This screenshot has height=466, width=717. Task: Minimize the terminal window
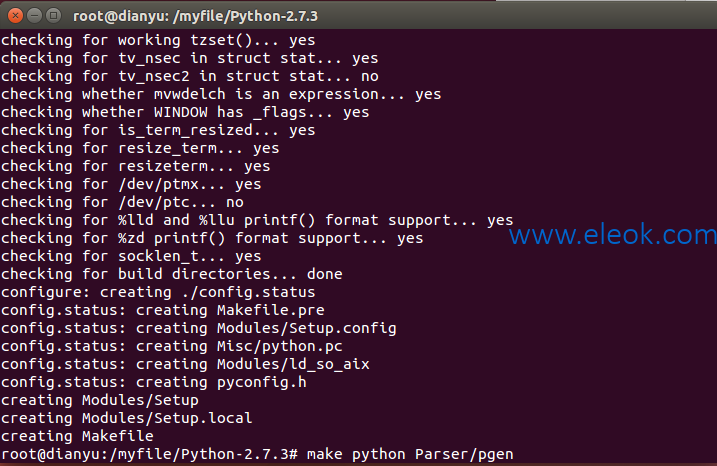coord(34,16)
